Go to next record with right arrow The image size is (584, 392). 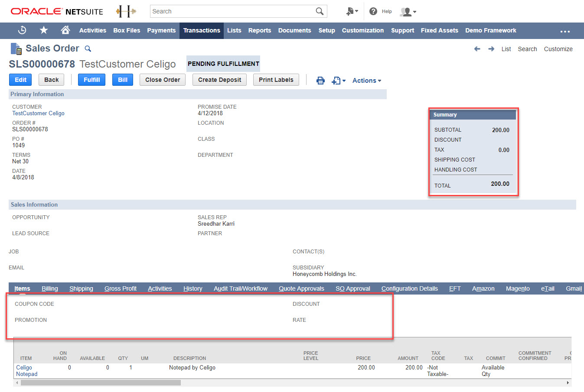click(491, 49)
